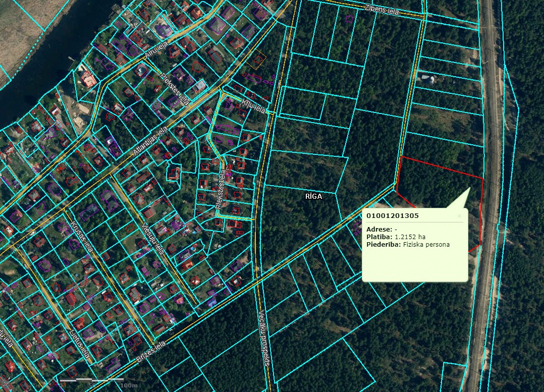
Task: Click the RĪGA city label
Action: tap(313, 197)
